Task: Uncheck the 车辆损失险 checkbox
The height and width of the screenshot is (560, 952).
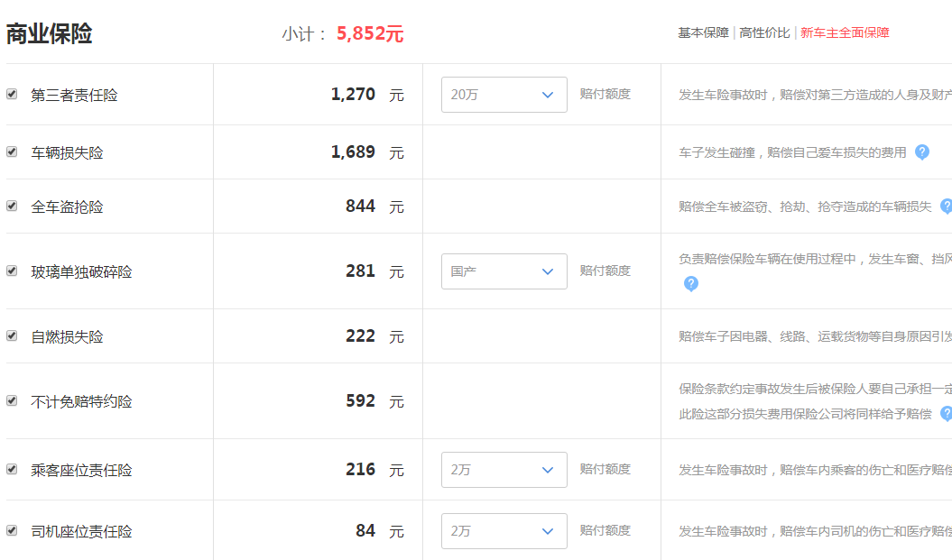Action: pos(12,151)
